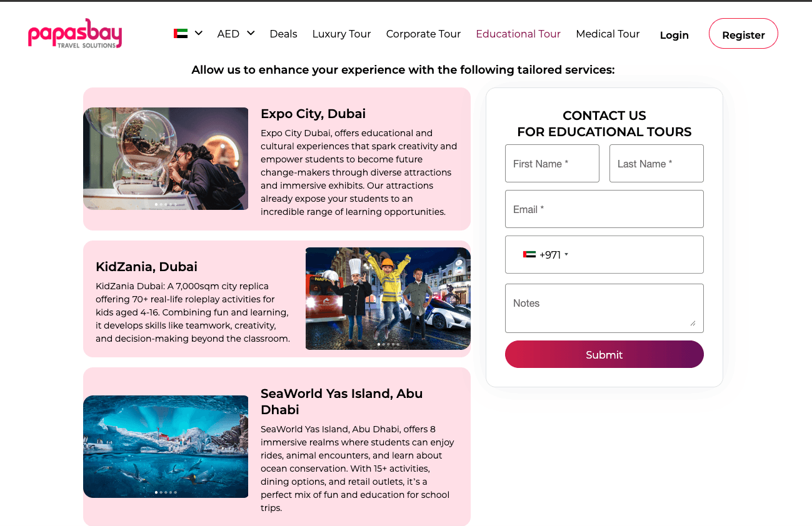The width and height of the screenshot is (812, 526).
Task: Submit the educational tours contact form
Action: (604, 354)
